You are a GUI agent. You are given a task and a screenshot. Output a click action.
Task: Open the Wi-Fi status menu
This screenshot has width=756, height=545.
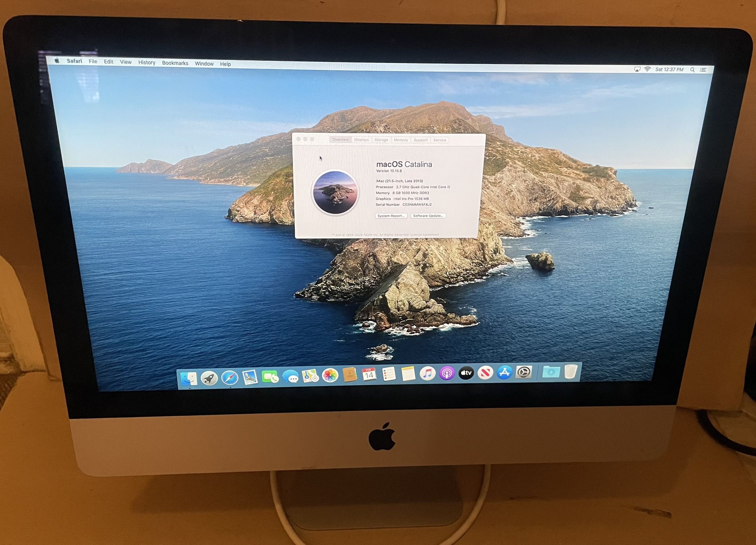click(x=647, y=69)
